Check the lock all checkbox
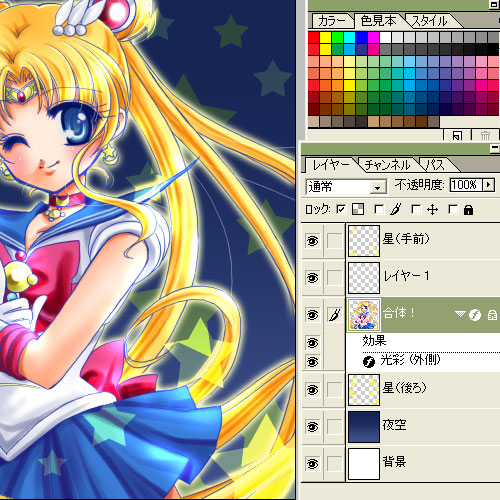The width and height of the screenshot is (500, 500). pos(453,209)
